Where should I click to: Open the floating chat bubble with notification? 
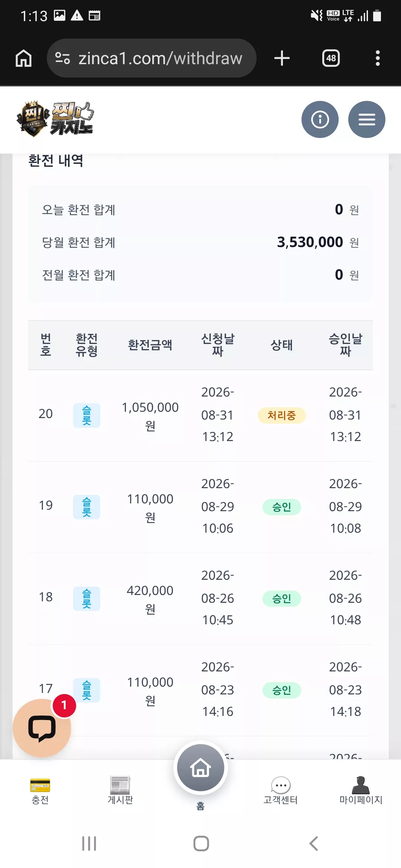click(x=42, y=728)
